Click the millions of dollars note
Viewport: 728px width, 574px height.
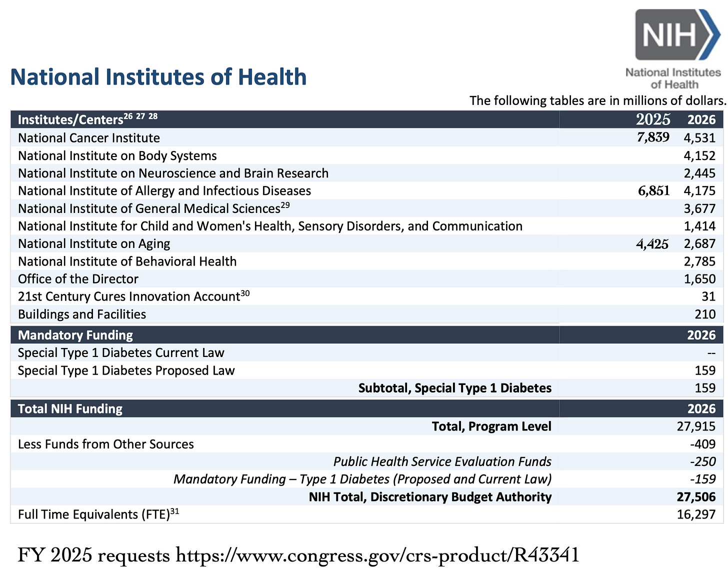597,100
